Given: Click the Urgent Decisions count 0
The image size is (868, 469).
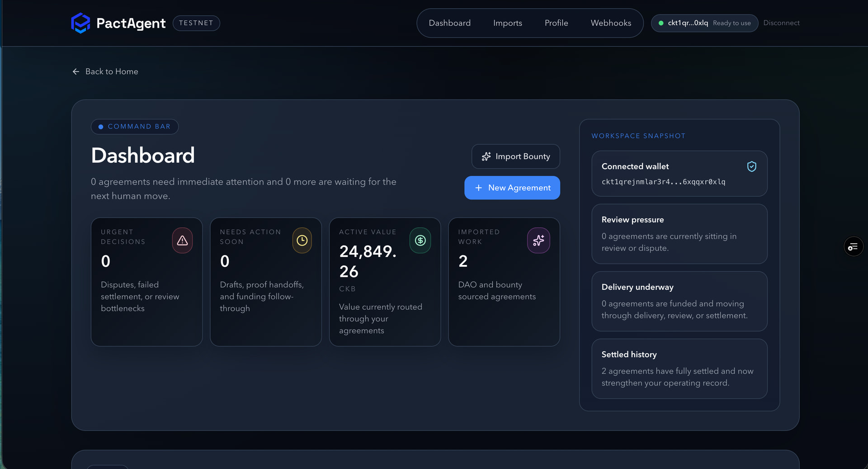Looking at the screenshot, I should 106,261.
